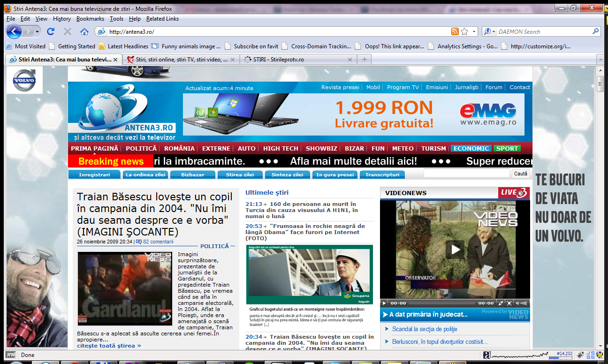Click the small play button in video control bar
This screenshot has width=608, height=364.
click(x=384, y=303)
